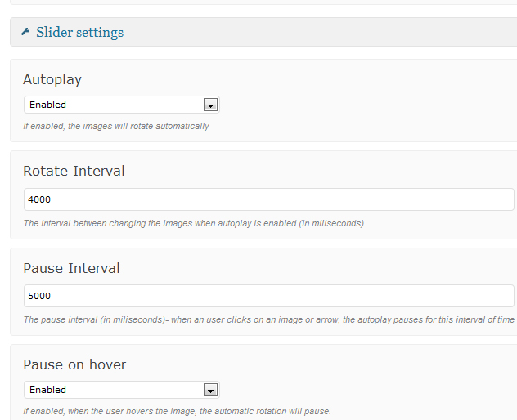Click the Rotate Interval help description
Viewport: 517px width, 420px height.
coord(194,223)
